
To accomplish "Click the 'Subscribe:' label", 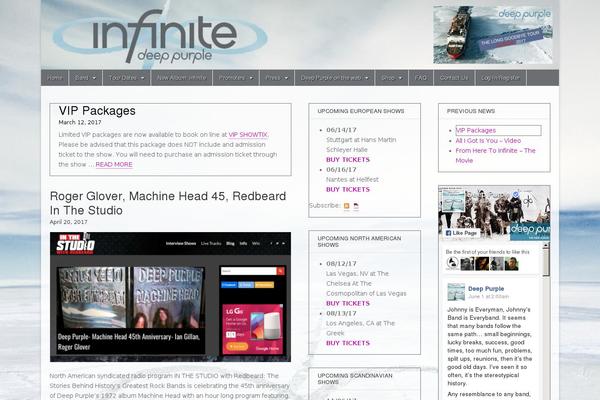I will [x=324, y=206].
